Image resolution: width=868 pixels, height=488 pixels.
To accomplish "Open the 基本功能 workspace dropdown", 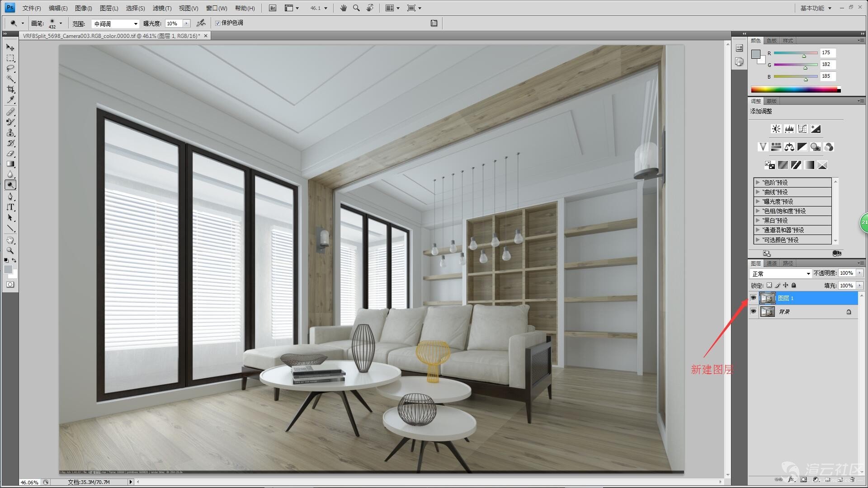I will tap(816, 8).
